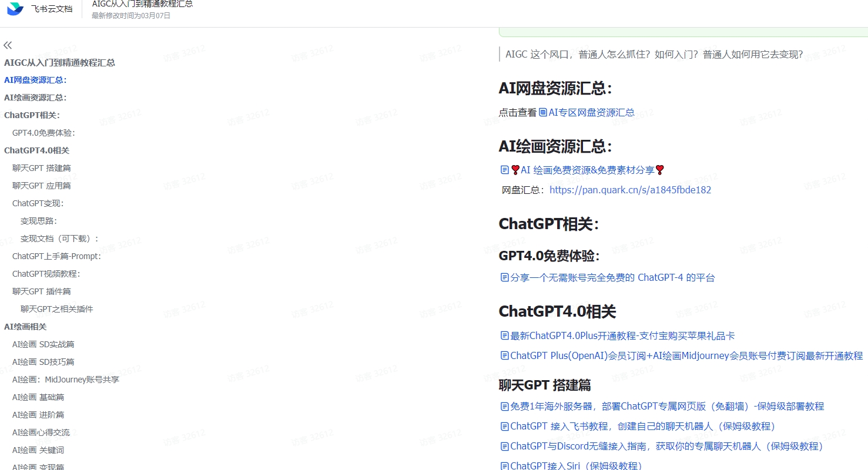
Task: Jump to 聊天GPT之相关插件 in outline
Action: click(x=57, y=309)
